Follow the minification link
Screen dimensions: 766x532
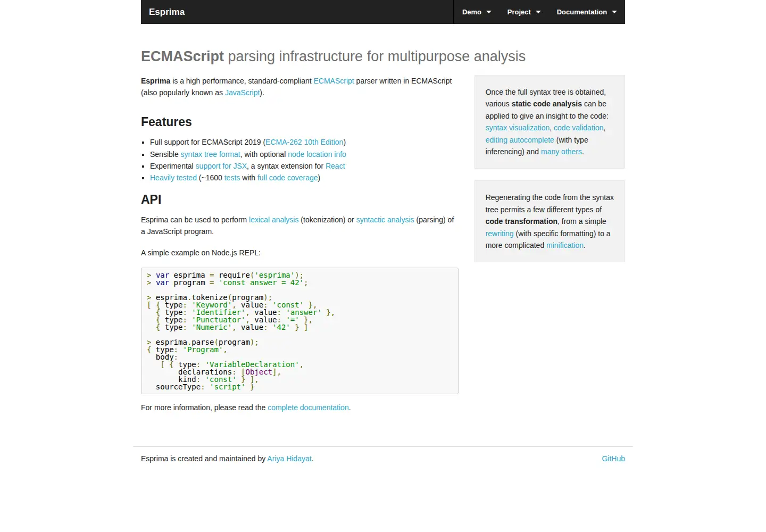[565, 245]
